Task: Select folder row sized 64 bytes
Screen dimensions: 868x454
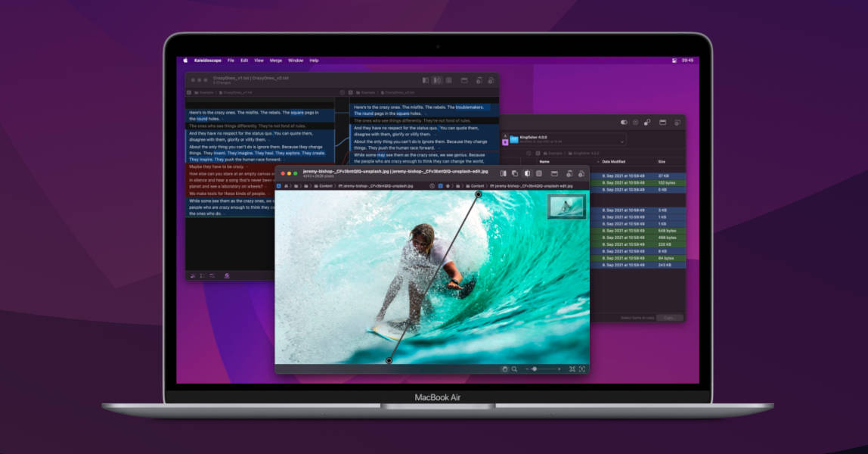Action: 637,258
